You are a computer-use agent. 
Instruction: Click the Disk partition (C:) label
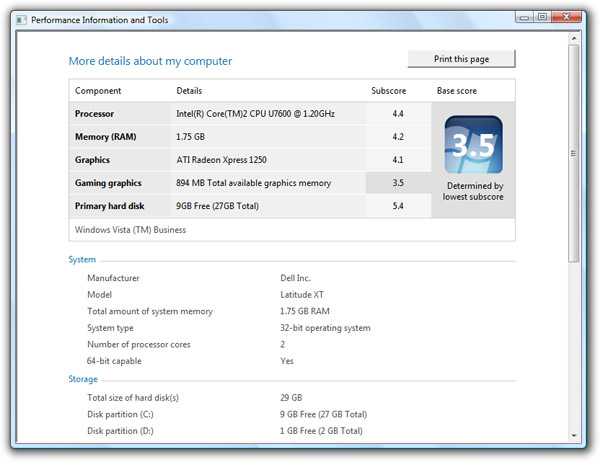tap(120, 414)
